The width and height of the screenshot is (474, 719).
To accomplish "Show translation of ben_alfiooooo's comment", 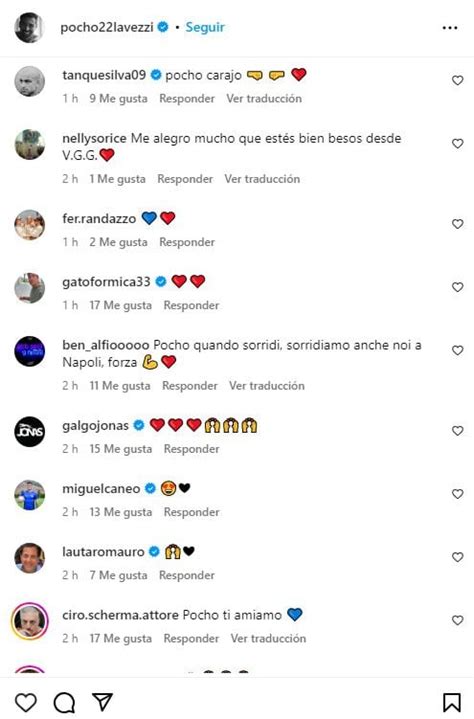I will point(267,385).
